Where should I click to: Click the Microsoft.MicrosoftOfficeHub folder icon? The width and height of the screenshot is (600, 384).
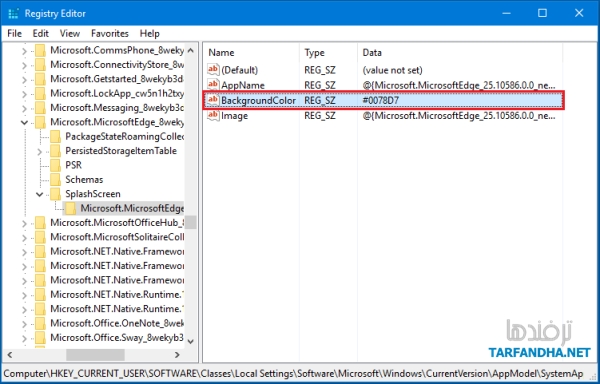point(40,223)
